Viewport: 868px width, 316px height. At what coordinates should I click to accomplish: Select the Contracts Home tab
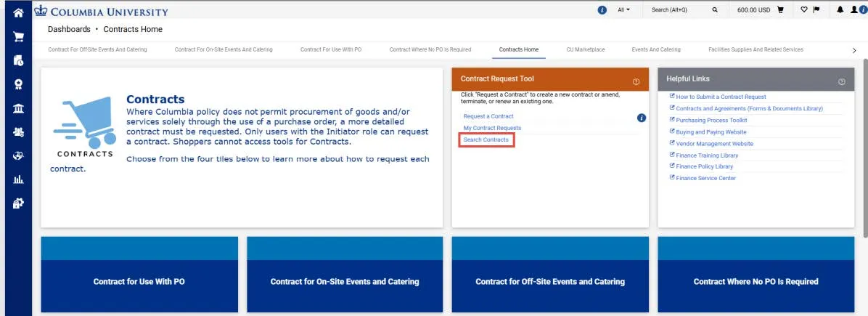pos(519,50)
